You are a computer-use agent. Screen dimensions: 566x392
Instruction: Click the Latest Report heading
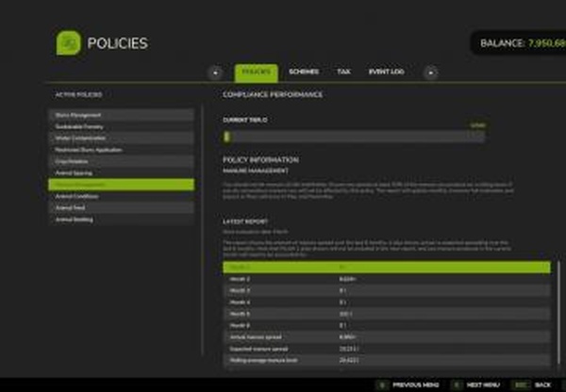pyautogui.click(x=245, y=221)
